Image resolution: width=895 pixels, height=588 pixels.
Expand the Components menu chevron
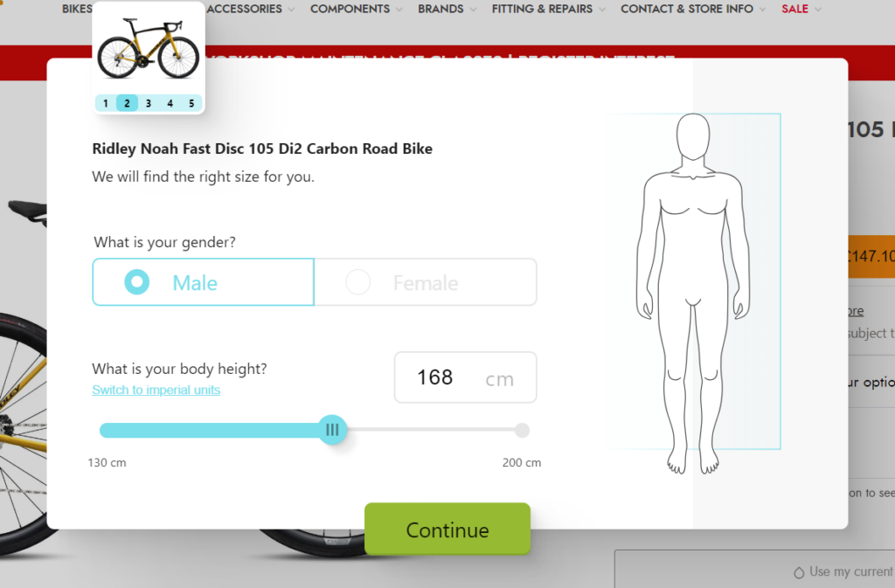[399, 9]
